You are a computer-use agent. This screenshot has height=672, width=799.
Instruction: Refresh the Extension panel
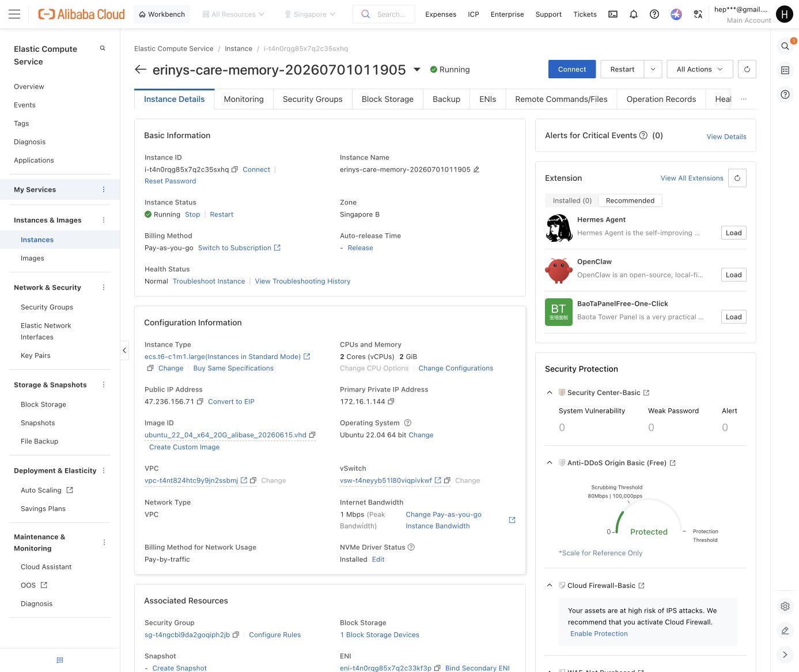tap(737, 178)
